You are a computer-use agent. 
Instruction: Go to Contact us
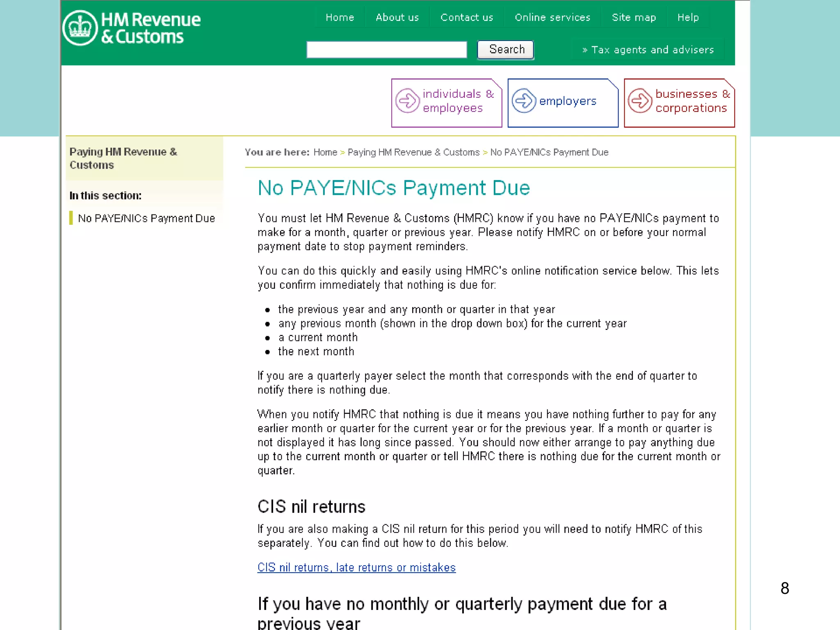pos(467,18)
